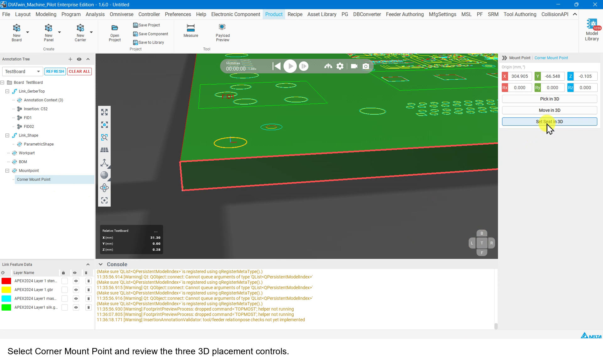Screen dimensions: 603x364
Task: Open the New Panel dropdown arrow
Action: click(x=59, y=32)
